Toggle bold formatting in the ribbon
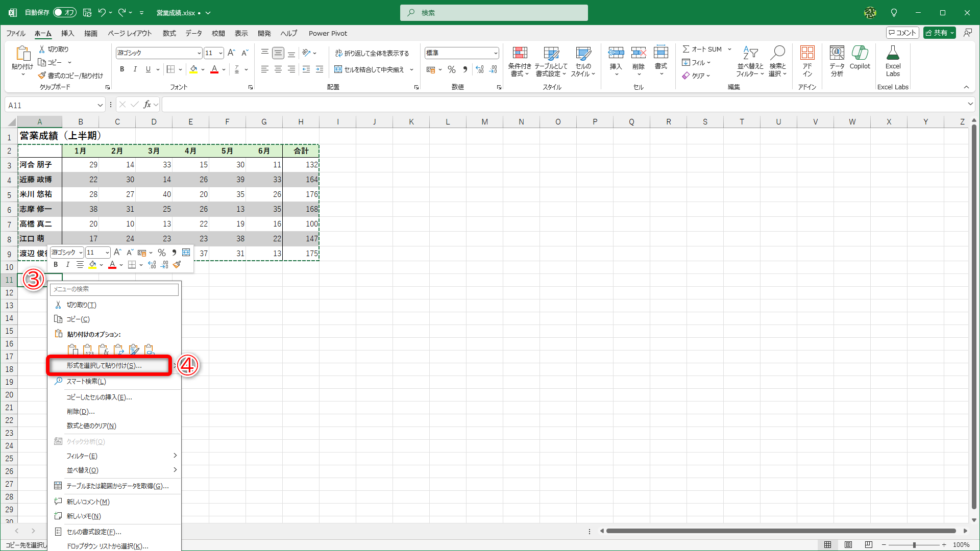Viewport: 980px width, 551px height. pyautogui.click(x=121, y=69)
